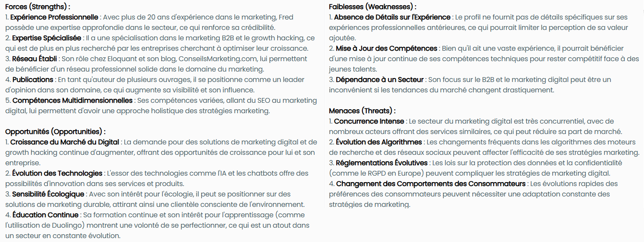Click the 'Menaces (Threats) :' heading

(362, 111)
